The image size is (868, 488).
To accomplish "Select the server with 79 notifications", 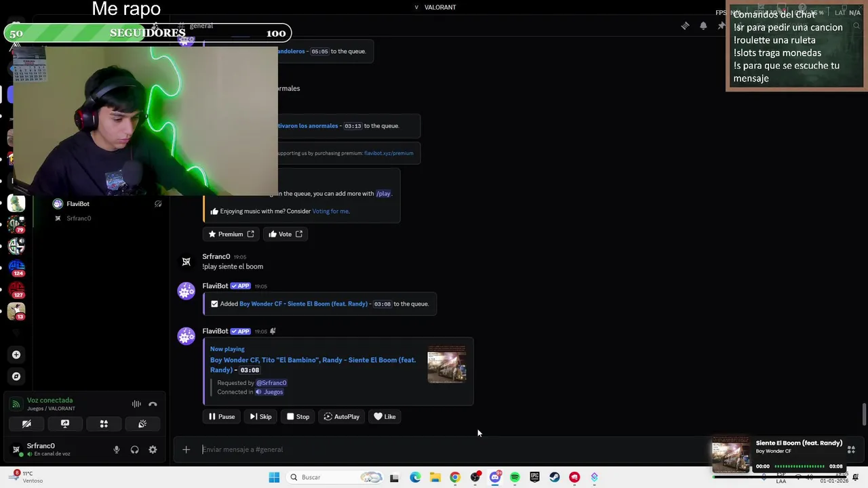I will click(16, 224).
